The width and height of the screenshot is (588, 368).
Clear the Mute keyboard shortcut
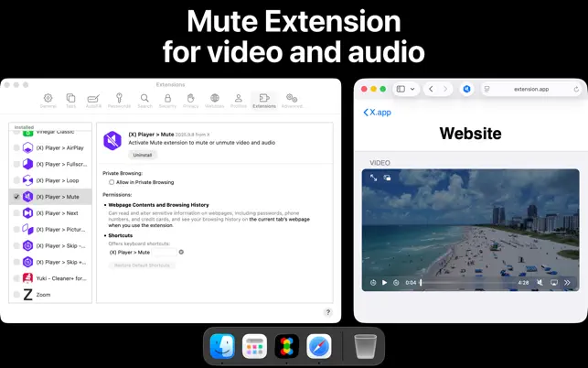click(181, 252)
